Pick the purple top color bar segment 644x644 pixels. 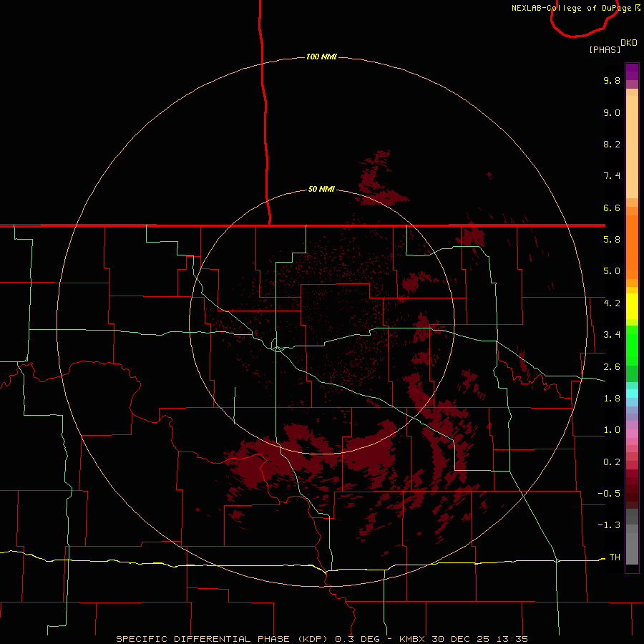(x=632, y=72)
